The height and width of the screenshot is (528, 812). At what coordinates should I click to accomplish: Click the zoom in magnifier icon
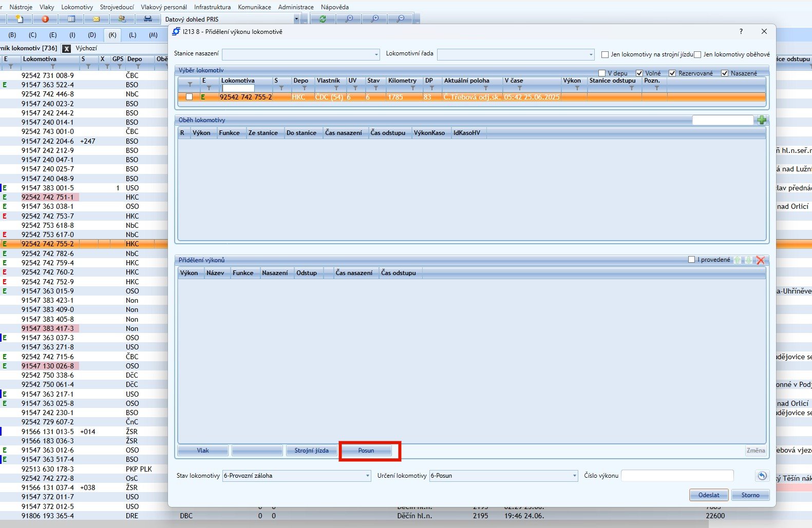click(375, 19)
